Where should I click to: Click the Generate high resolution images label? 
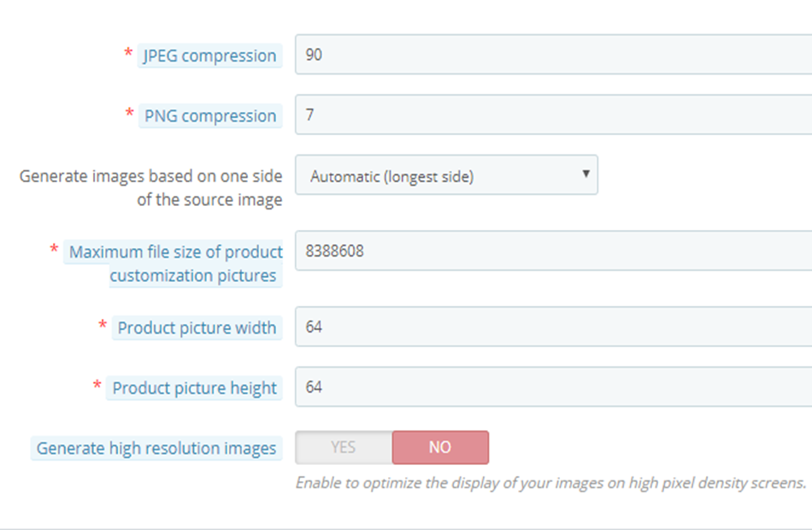(156, 448)
